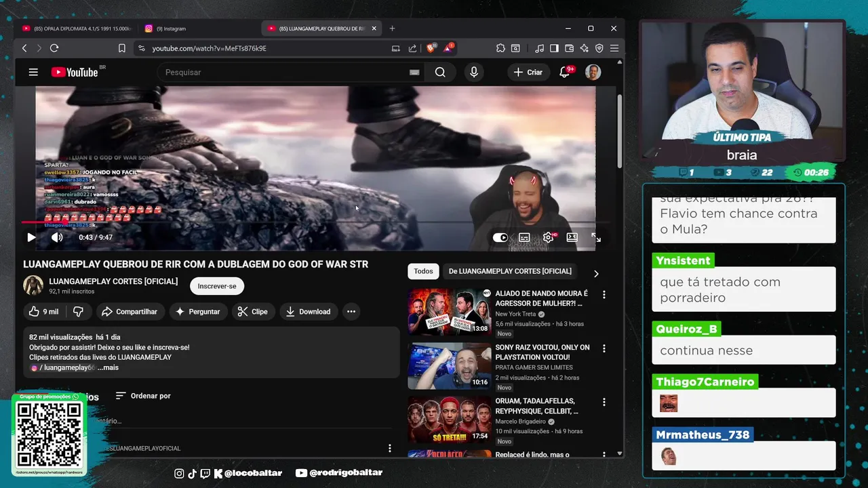
Task: Open options for SONY RAIZ VOLTOU video
Action: (604, 348)
